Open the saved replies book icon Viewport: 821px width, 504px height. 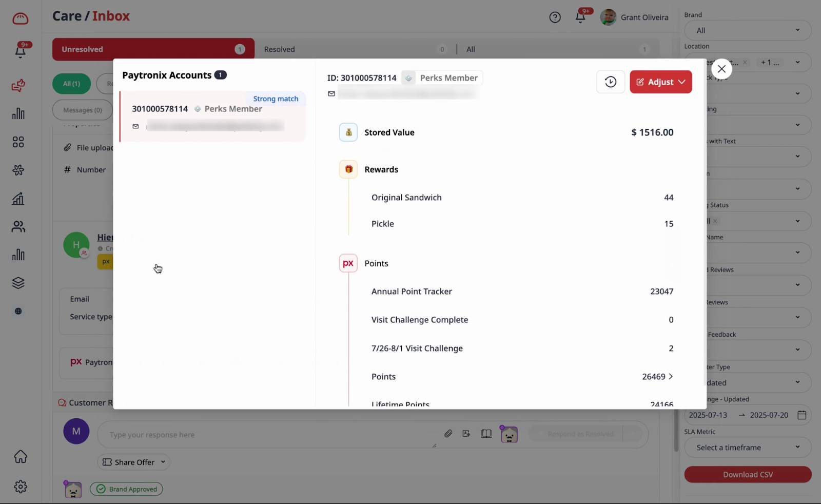[x=486, y=434]
